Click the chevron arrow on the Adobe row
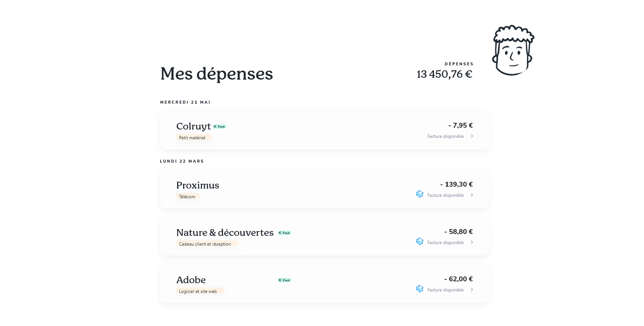 pyautogui.click(x=472, y=290)
